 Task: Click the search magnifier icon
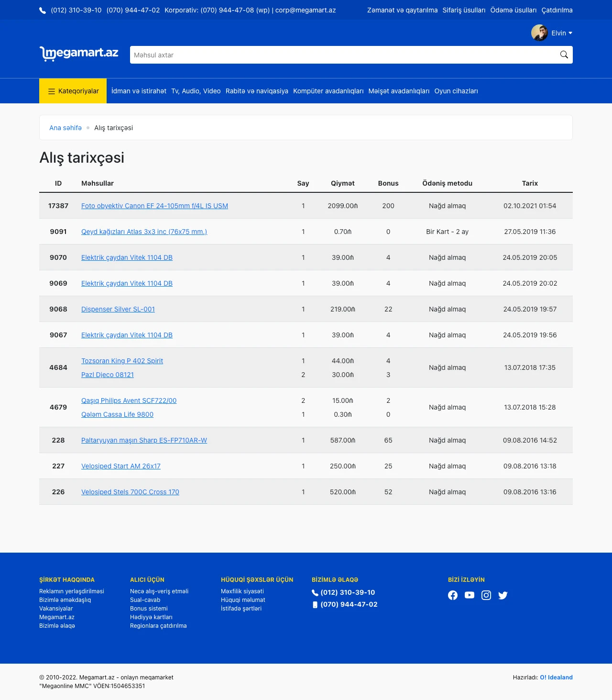point(564,55)
